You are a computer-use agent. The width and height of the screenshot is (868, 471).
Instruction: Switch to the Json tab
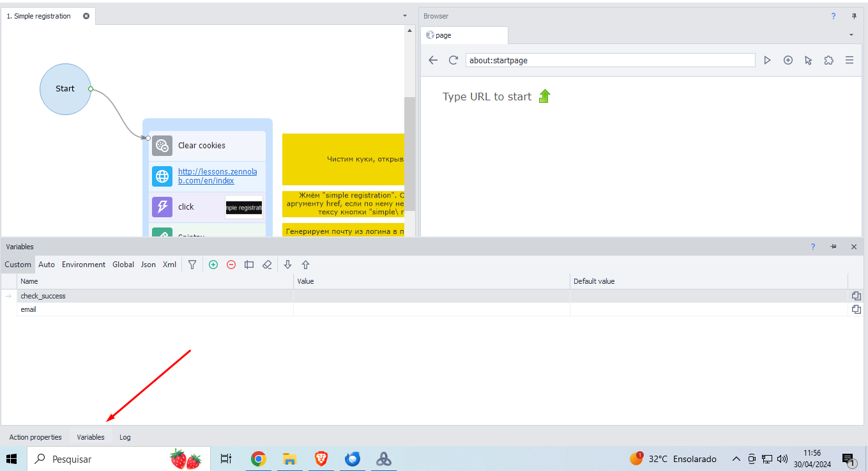point(148,265)
